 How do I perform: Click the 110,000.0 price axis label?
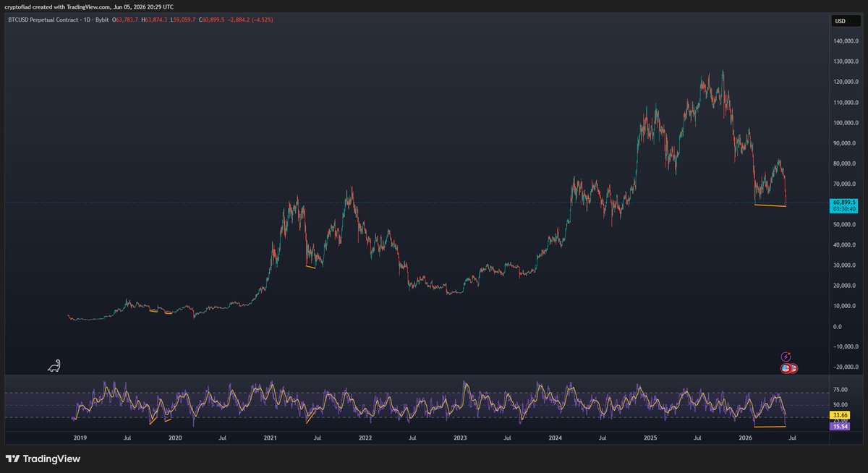[846, 103]
